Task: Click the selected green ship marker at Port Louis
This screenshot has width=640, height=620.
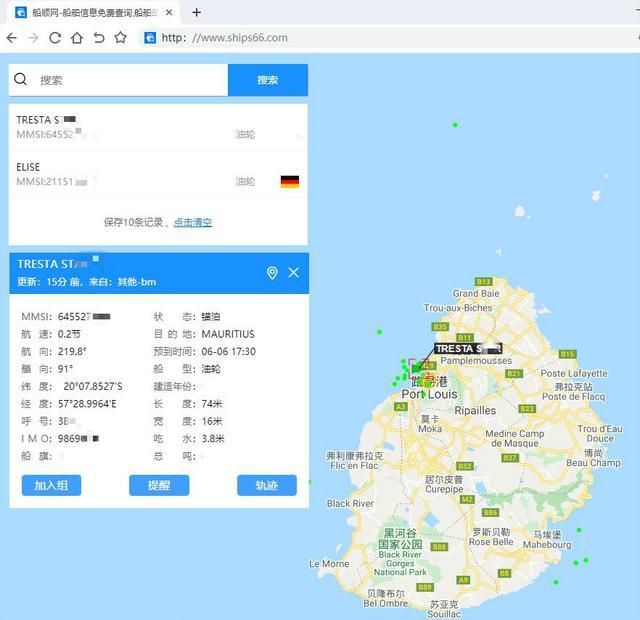Action: 416,369
